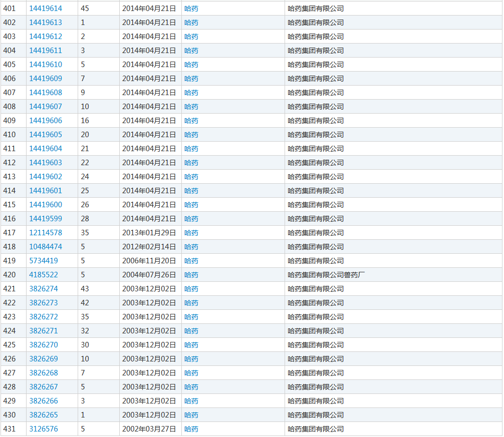Select application number 14419601
Screen dimensions: 504x437
pos(46,191)
